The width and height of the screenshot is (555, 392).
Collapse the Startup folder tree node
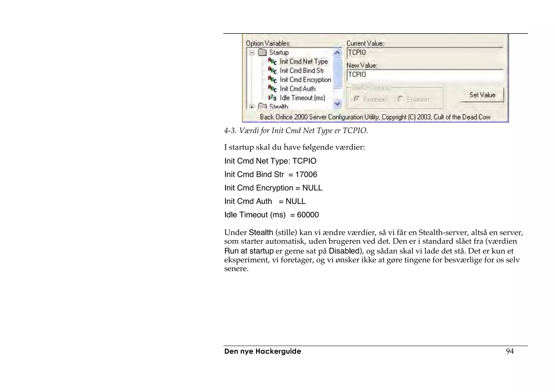pos(252,53)
